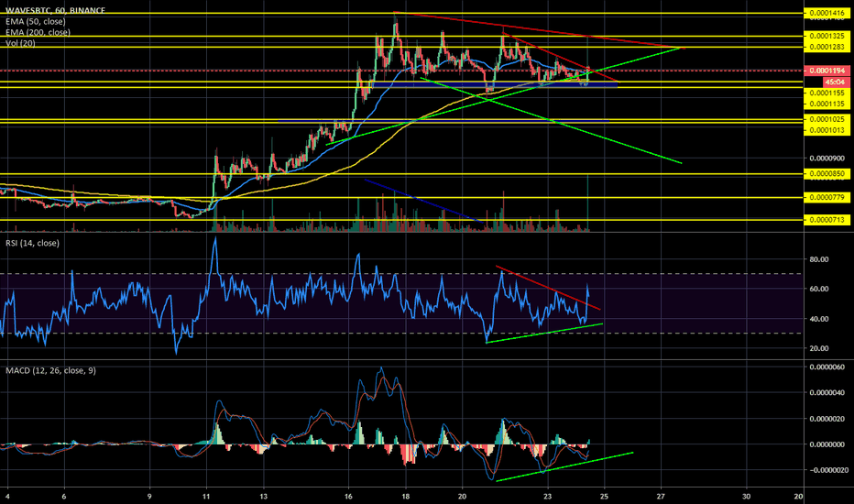
Task: Open the RSI (14, close) indicator label
Action: pyautogui.click(x=33, y=243)
